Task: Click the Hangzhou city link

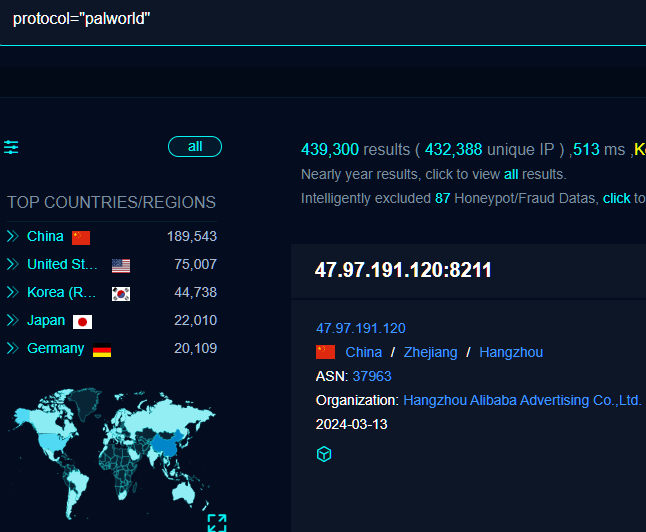Action: click(x=511, y=352)
